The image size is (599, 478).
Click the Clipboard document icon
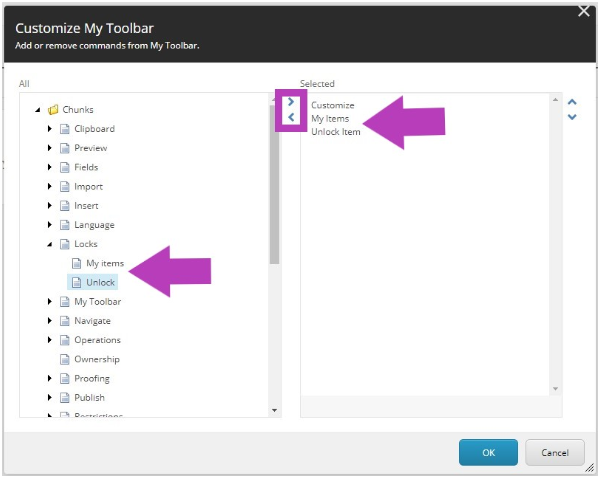(65, 129)
